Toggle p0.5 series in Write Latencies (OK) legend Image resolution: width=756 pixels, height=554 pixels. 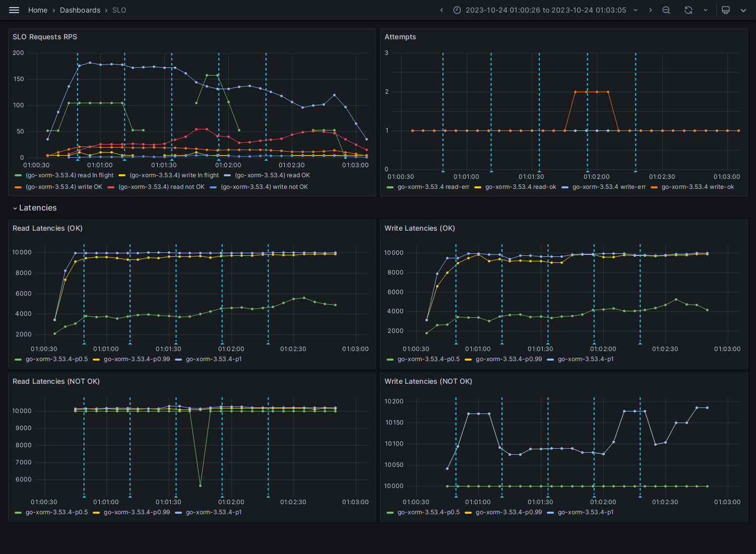click(x=428, y=359)
